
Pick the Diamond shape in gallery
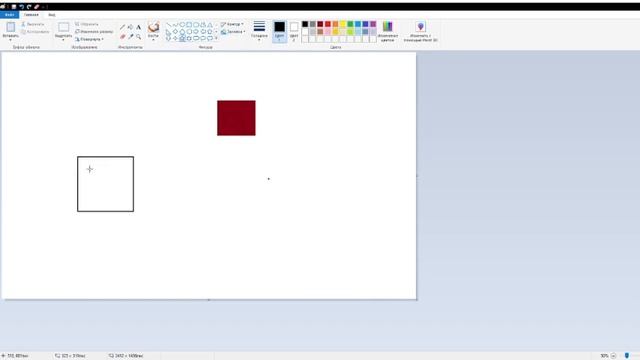(x=176, y=31)
